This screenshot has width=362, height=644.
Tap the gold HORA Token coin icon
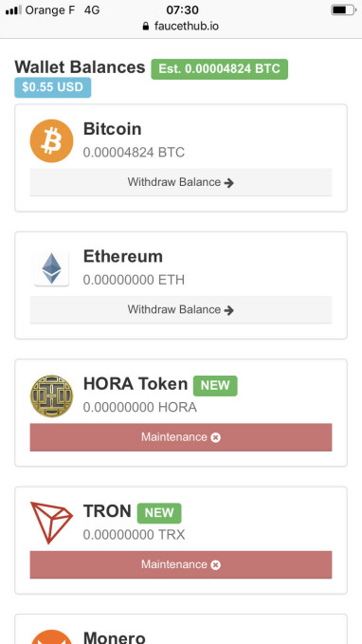coord(51,396)
